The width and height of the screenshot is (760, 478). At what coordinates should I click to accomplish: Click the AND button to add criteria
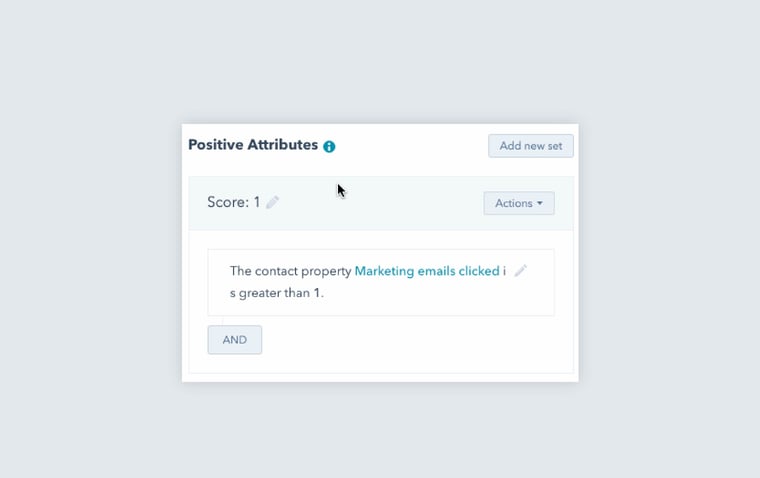tap(235, 340)
